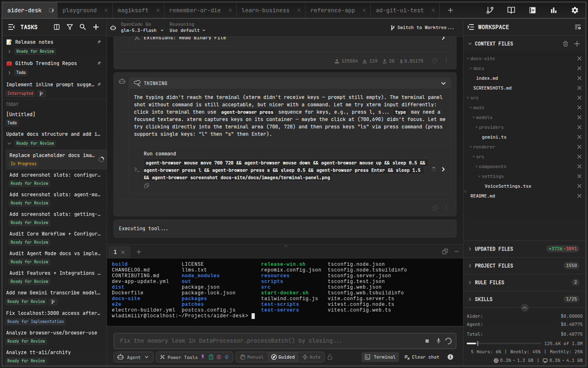Expand the Run command arrow
The image size is (588, 368).
(443, 169)
